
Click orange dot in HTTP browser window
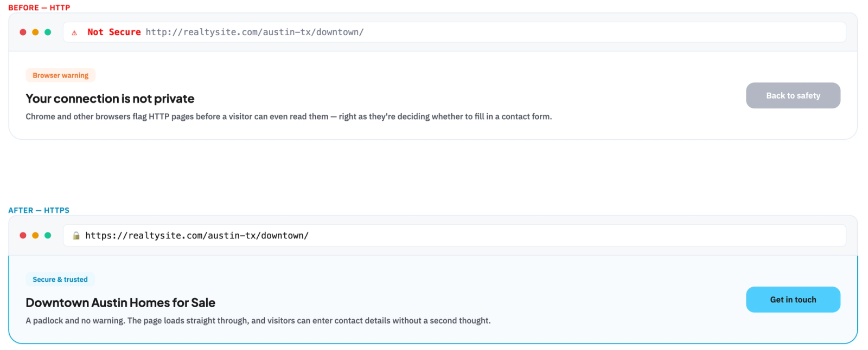pos(35,32)
